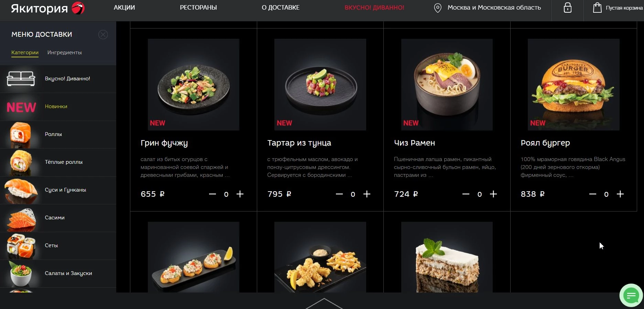The width and height of the screenshot is (644, 309).
Task: Click the location pin icon
Action: 437,8
